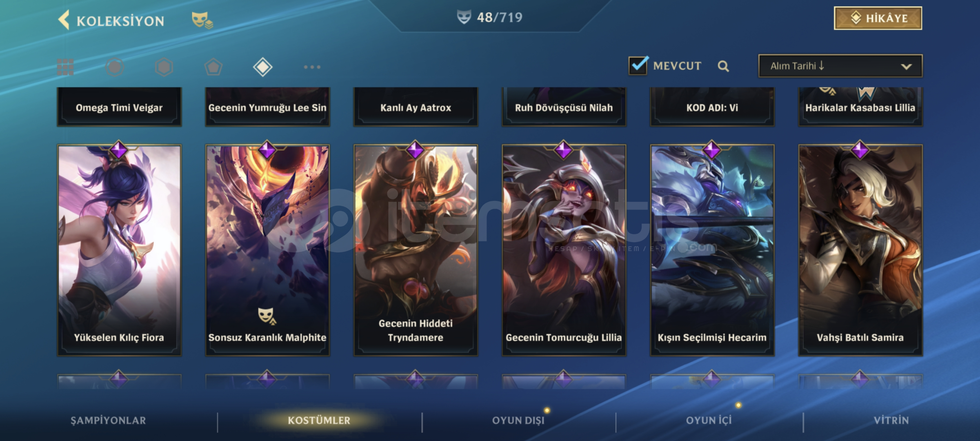Viewport: 980px width, 441px height.
Task: Select the all-skins grid filter icon
Action: click(x=65, y=67)
